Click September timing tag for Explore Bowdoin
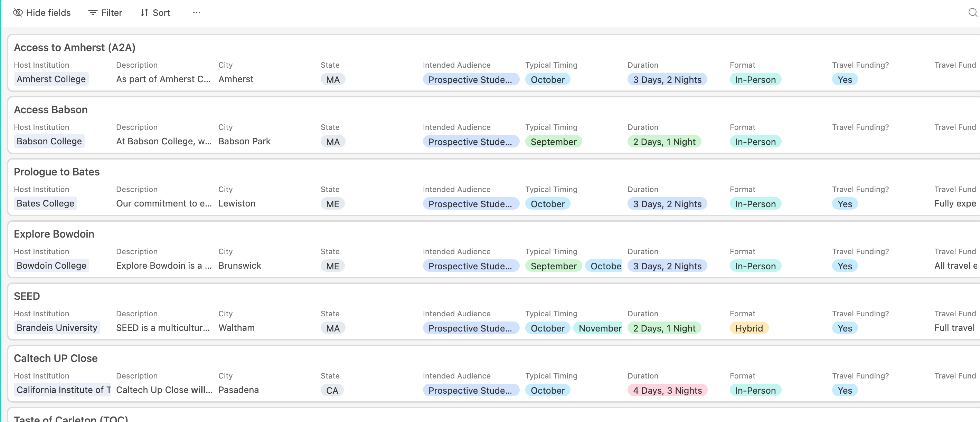Viewport: 980px width, 422px height. 554,266
